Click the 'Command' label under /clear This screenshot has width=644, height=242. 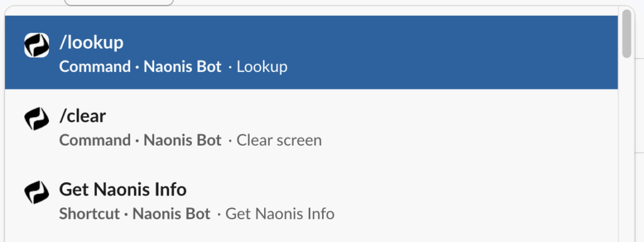click(95, 141)
